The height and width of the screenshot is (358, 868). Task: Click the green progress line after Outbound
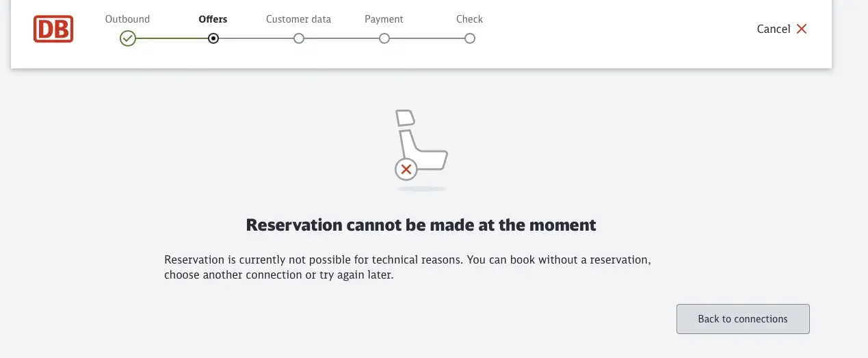(171, 38)
